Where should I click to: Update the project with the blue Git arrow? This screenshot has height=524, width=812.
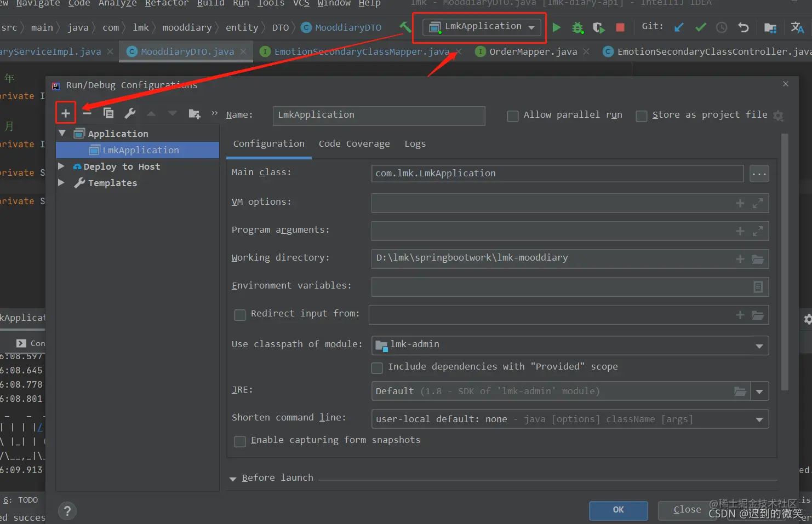pyautogui.click(x=679, y=27)
